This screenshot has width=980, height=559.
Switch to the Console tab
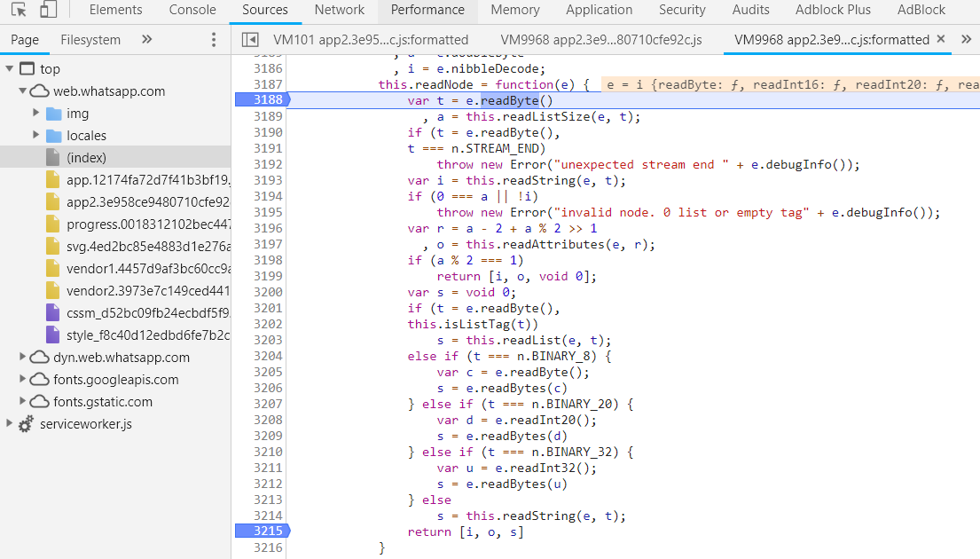point(192,10)
